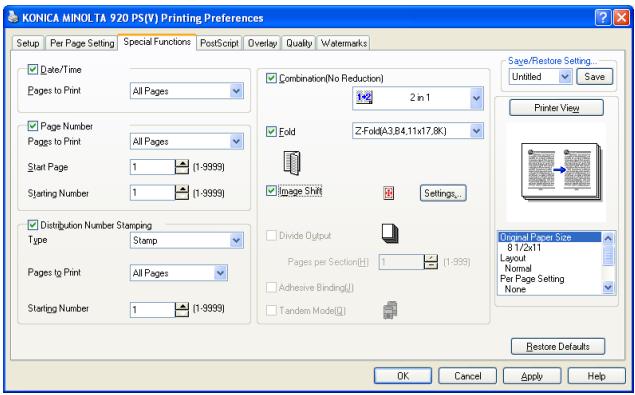This screenshot has width=635, height=395.
Task: Click the Help button
Action: pyautogui.click(x=597, y=376)
